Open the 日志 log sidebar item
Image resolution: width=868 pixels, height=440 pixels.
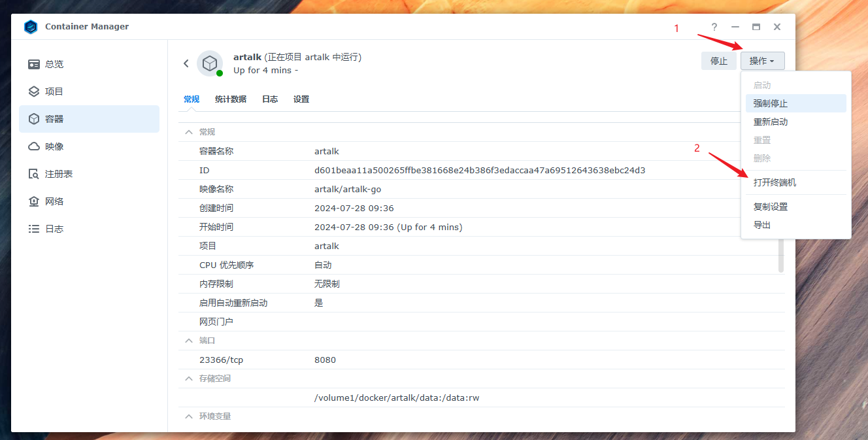coord(89,229)
